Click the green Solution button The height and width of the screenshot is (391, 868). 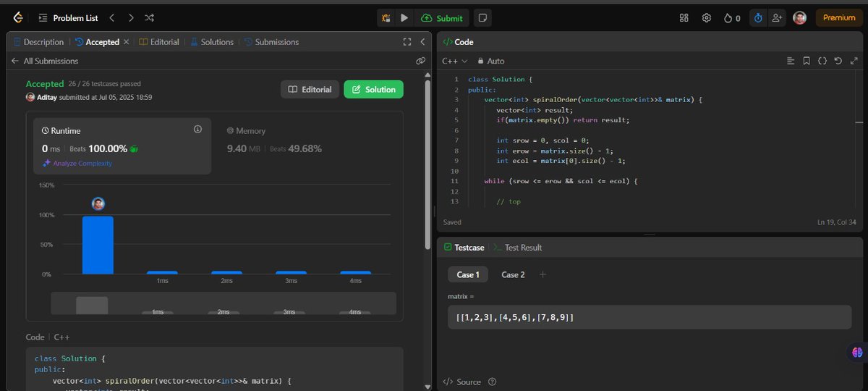(373, 89)
